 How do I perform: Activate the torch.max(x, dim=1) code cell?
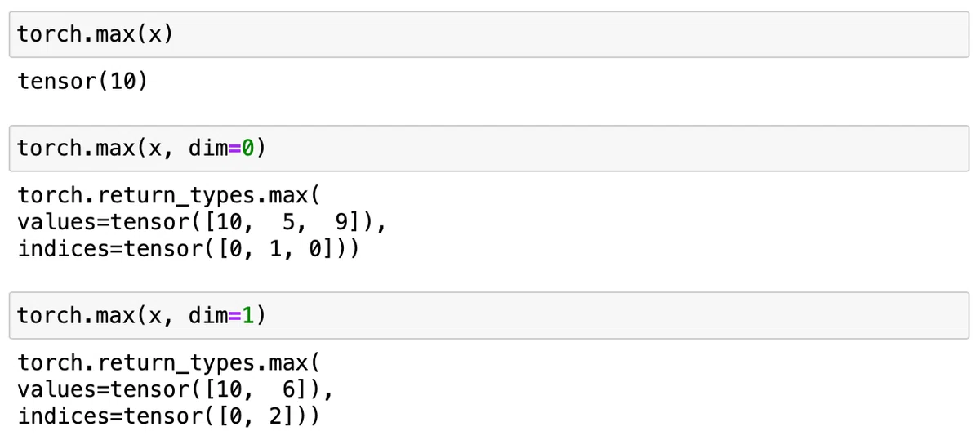coord(489,315)
